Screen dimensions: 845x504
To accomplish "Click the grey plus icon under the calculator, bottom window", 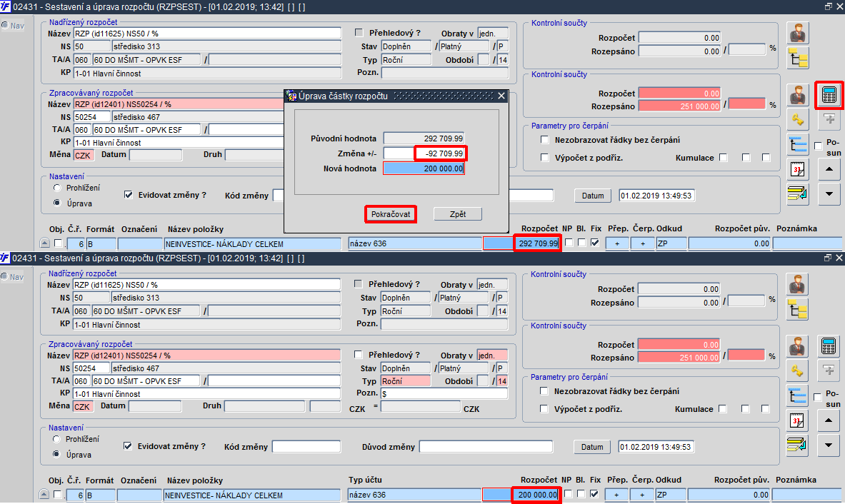I will pos(829,371).
